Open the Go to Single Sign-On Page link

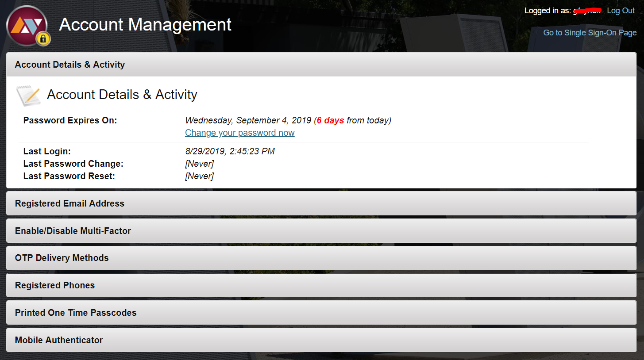pos(590,33)
